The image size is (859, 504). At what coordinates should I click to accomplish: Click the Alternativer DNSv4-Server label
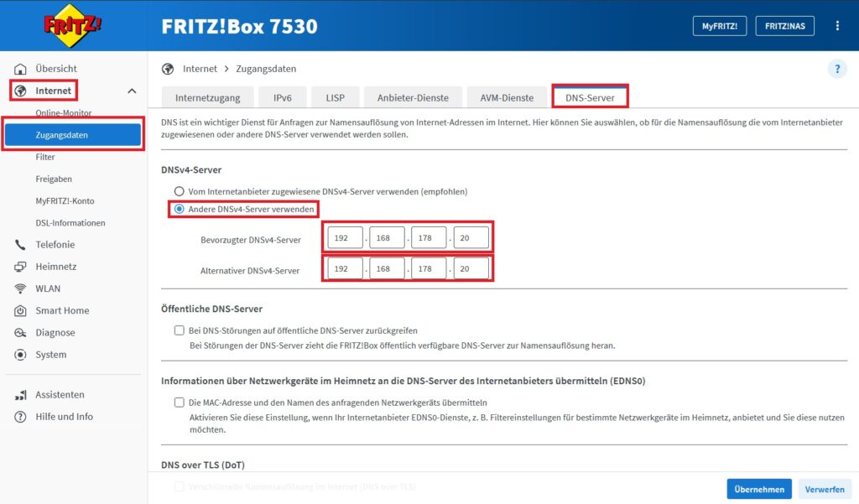[250, 271]
